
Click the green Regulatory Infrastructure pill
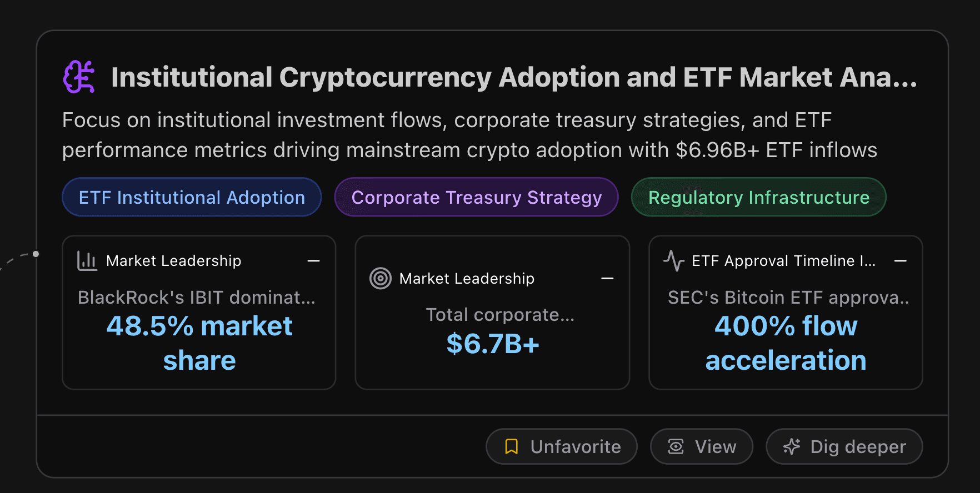tap(759, 197)
